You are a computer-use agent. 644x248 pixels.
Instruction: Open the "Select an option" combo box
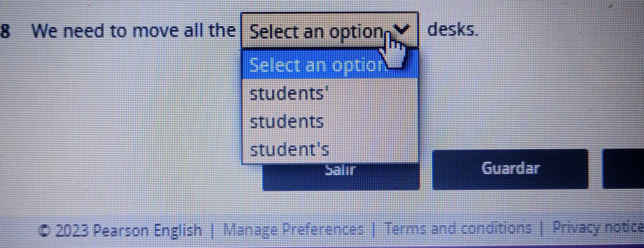point(319,31)
